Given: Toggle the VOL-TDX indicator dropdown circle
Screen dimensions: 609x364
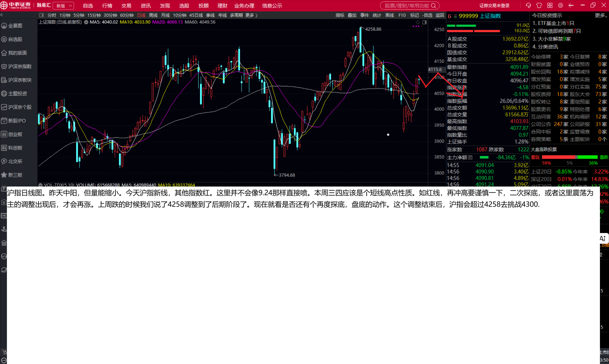Looking at the screenshot, I should pyautogui.click(x=40, y=185).
